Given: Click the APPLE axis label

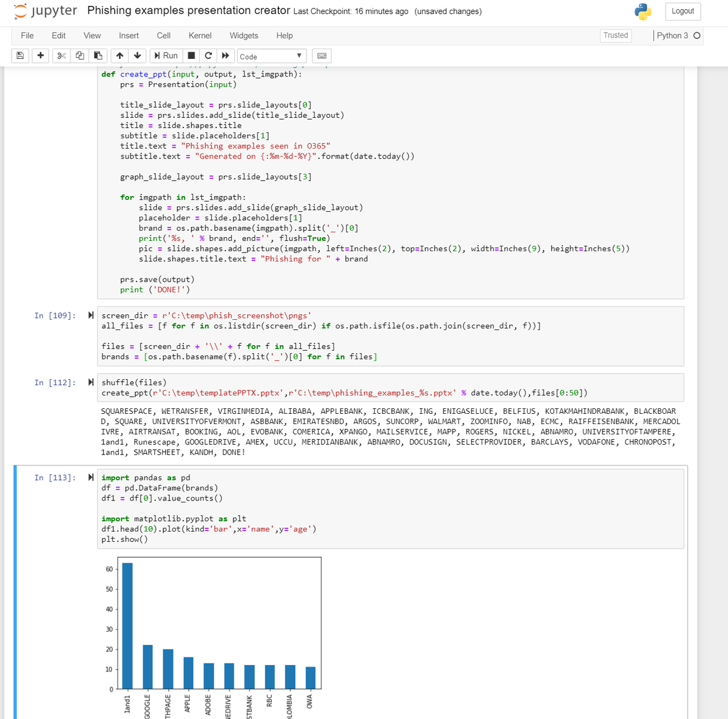Looking at the screenshot, I should [x=188, y=704].
